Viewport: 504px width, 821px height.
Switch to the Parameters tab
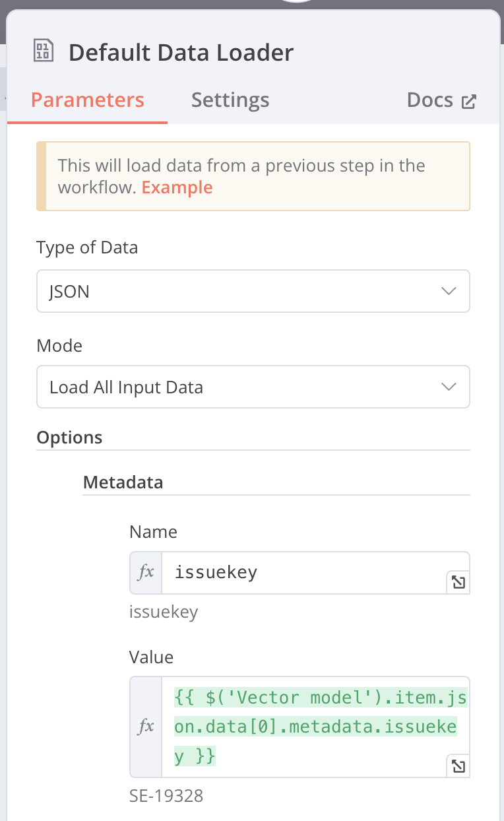pos(88,100)
